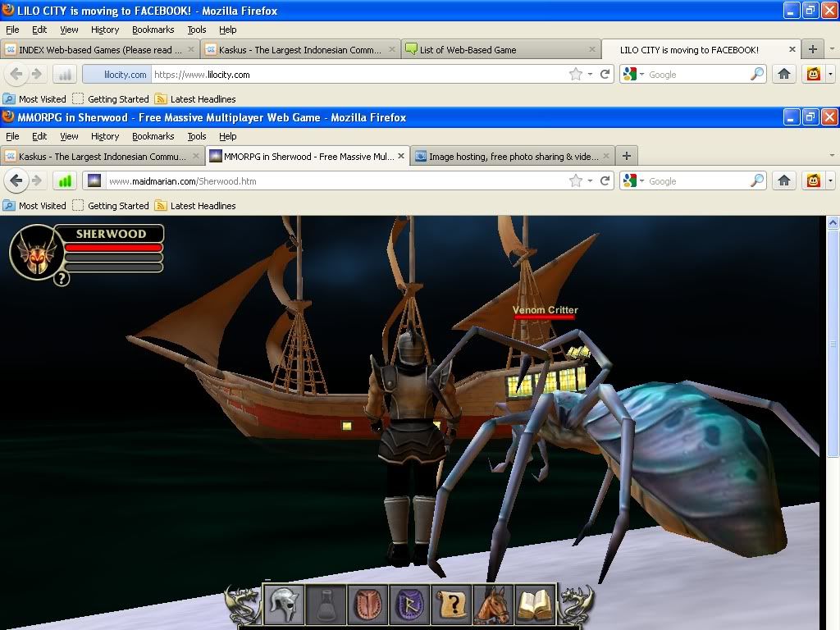Close the Image hosting tab

pyautogui.click(x=606, y=156)
